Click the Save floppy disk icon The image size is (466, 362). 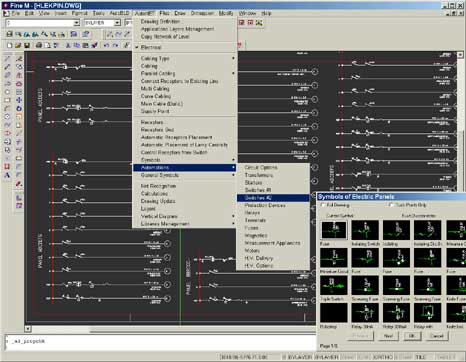(27, 45)
